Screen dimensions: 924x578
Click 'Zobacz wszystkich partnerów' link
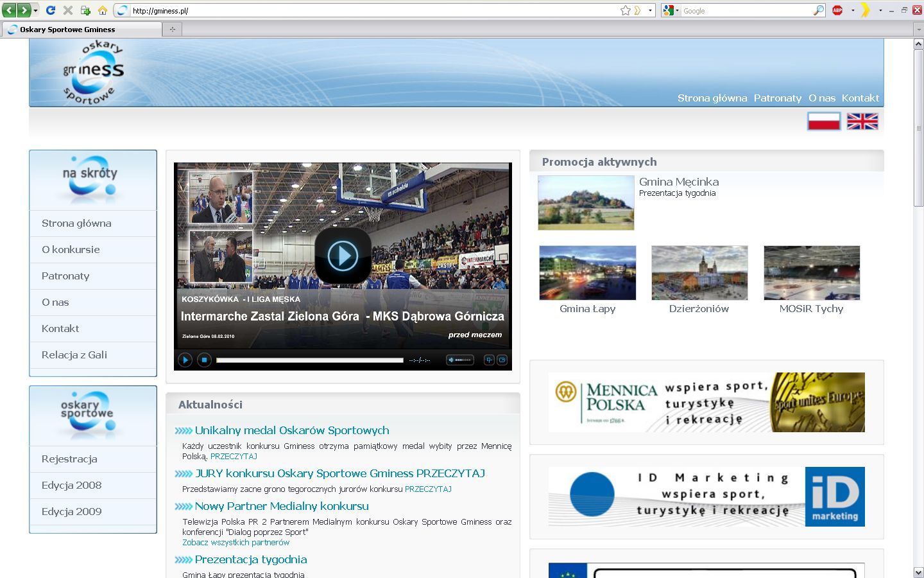pyautogui.click(x=235, y=543)
